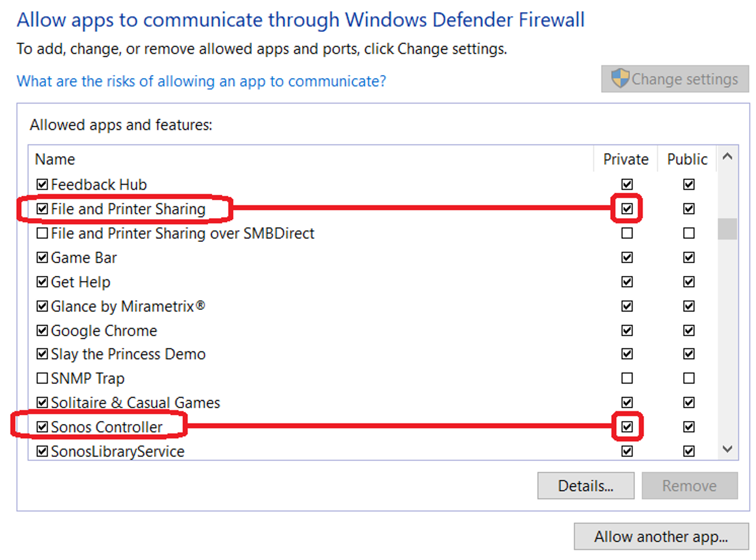
Task: Click the vertical scrollbar thumb
Action: point(727,229)
